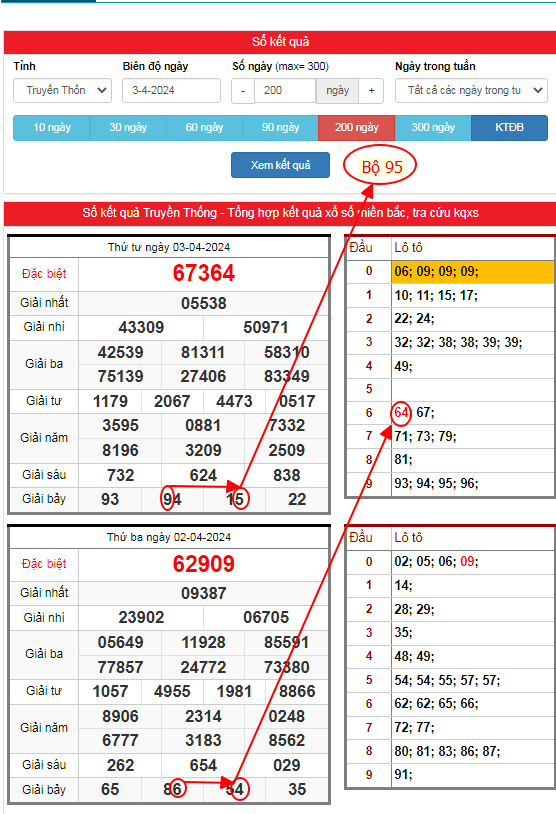
Task: Select the 60 ngày tab
Action: (204, 128)
